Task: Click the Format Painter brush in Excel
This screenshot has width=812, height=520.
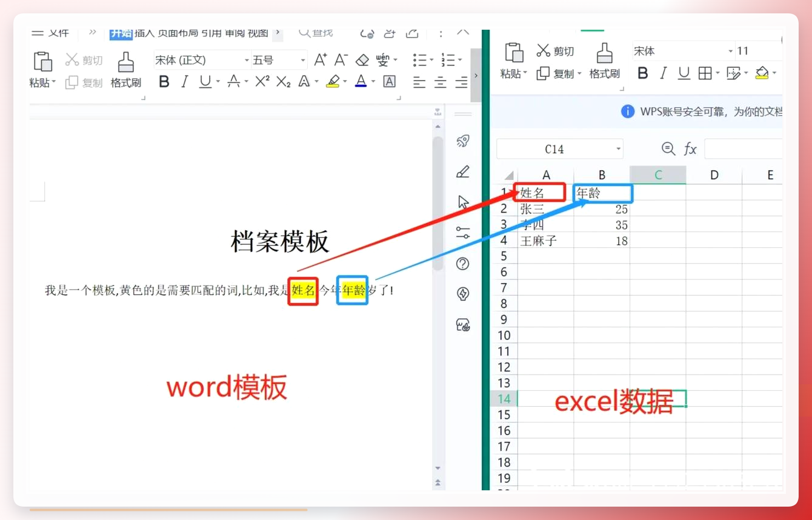Action: pos(604,53)
